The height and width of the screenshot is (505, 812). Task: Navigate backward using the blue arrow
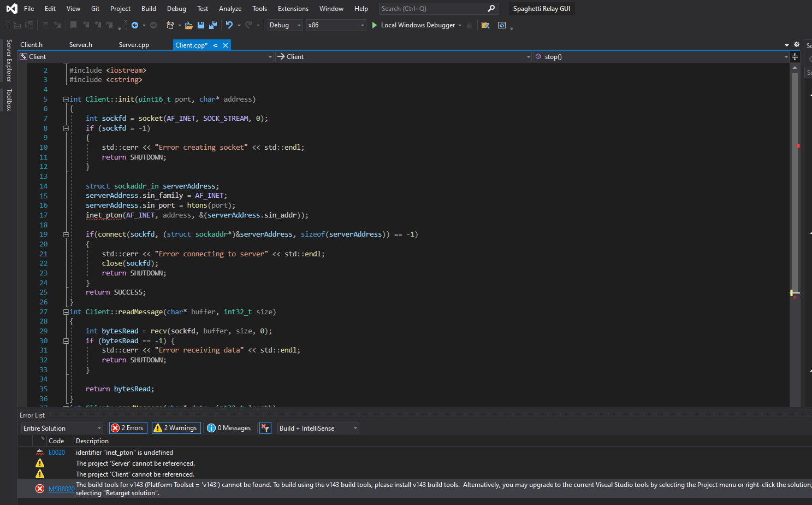click(135, 25)
